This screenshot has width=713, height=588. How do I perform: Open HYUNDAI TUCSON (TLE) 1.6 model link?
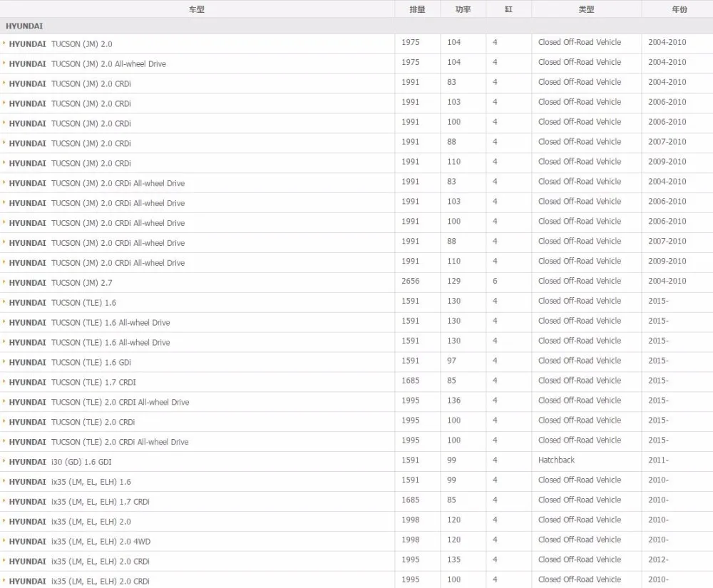pos(62,303)
